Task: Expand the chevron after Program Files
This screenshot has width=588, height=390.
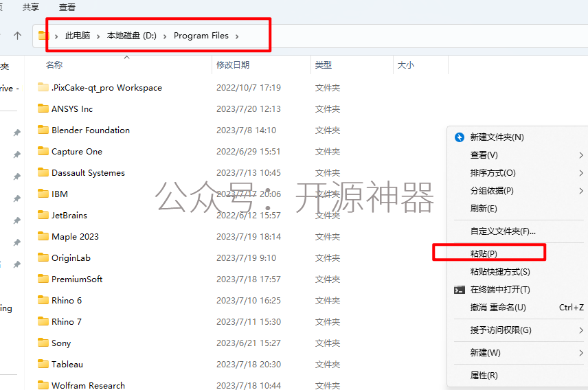Action: click(237, 36)
